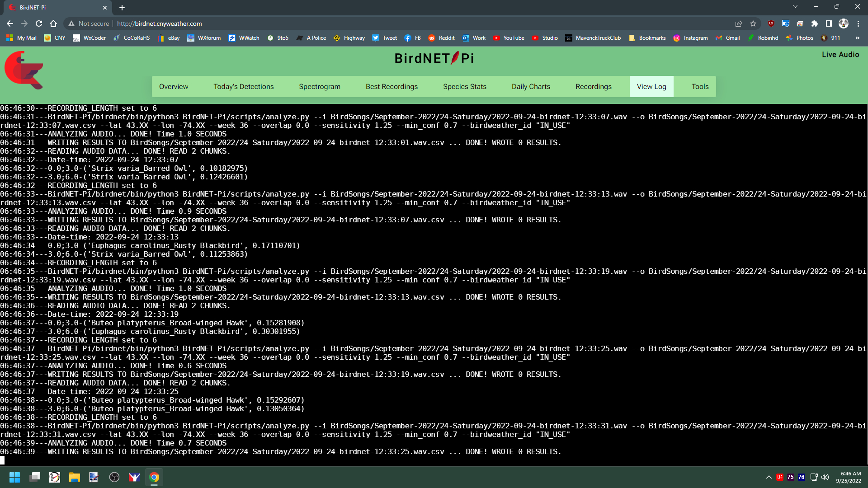Click the Windows Start button

click(14, 477)
